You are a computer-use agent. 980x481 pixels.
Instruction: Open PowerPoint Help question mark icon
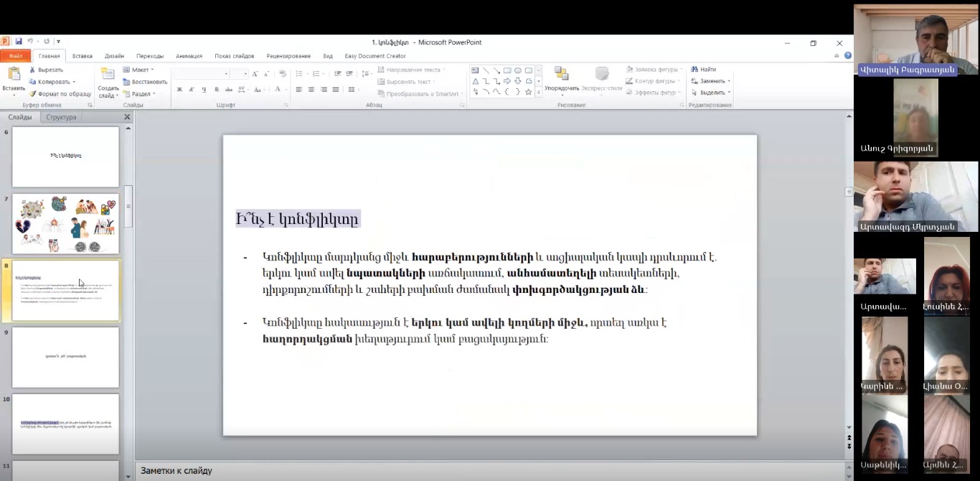tap(848, 55)
